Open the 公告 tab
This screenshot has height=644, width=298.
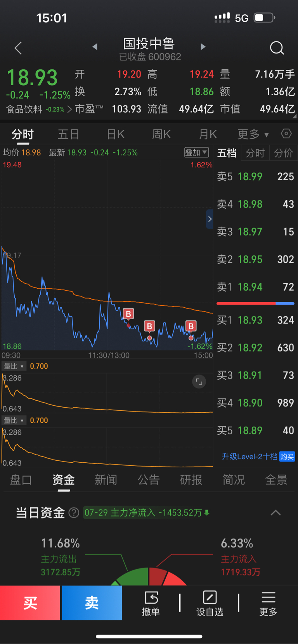[149, 480]
